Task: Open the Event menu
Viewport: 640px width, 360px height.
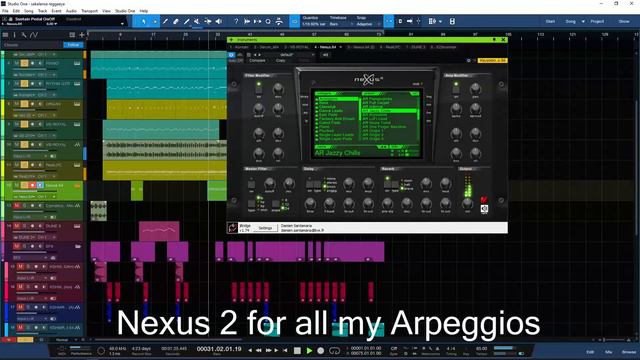Action: [x=56, y=11]
